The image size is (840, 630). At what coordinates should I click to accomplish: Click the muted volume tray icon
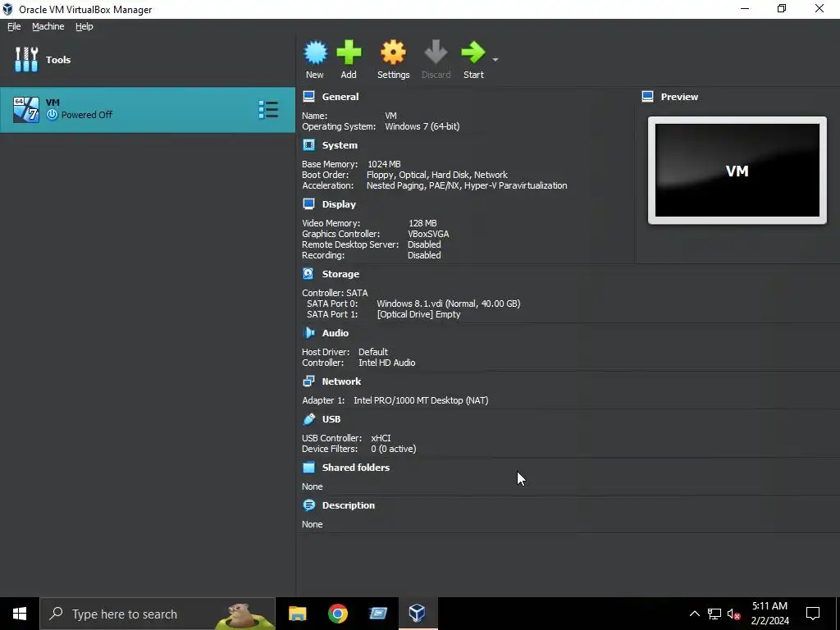(733, 614)
